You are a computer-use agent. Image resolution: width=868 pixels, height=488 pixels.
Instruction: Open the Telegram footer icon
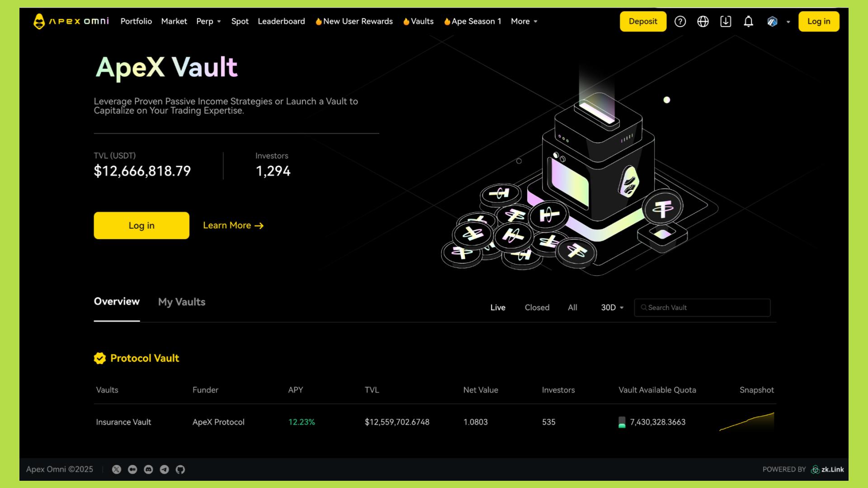pos(165,469)
